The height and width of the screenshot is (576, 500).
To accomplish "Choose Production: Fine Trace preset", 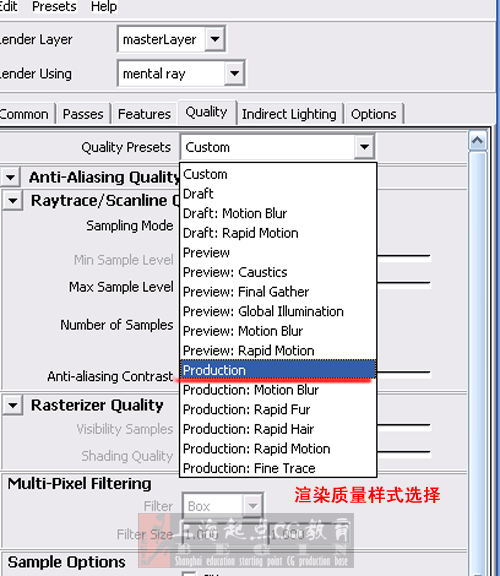I will (x=278, y=468).
